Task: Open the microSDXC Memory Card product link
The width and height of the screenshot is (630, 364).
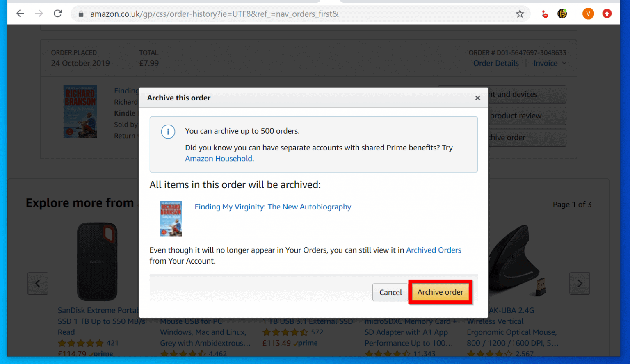Action: 411,332
